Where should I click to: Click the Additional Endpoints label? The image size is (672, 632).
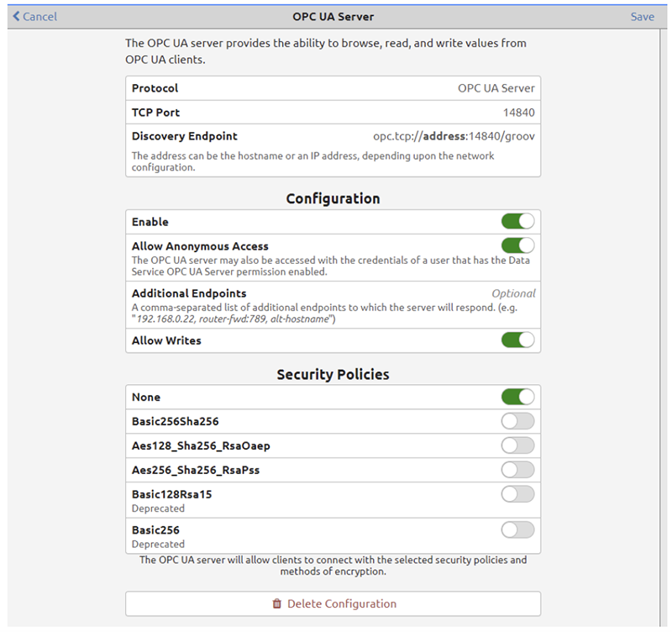click(189, 293)
